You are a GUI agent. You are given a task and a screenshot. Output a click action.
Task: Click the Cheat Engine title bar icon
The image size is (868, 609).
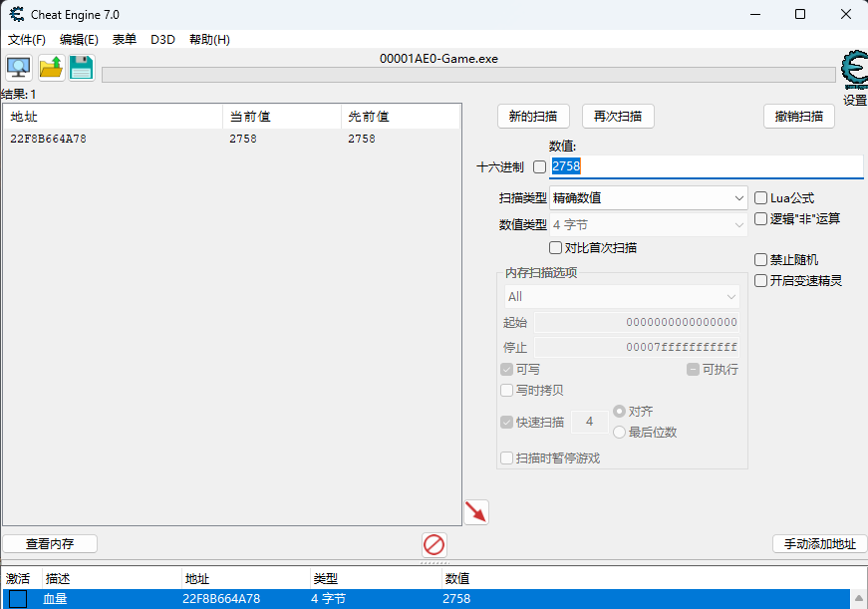pos(17,14)
